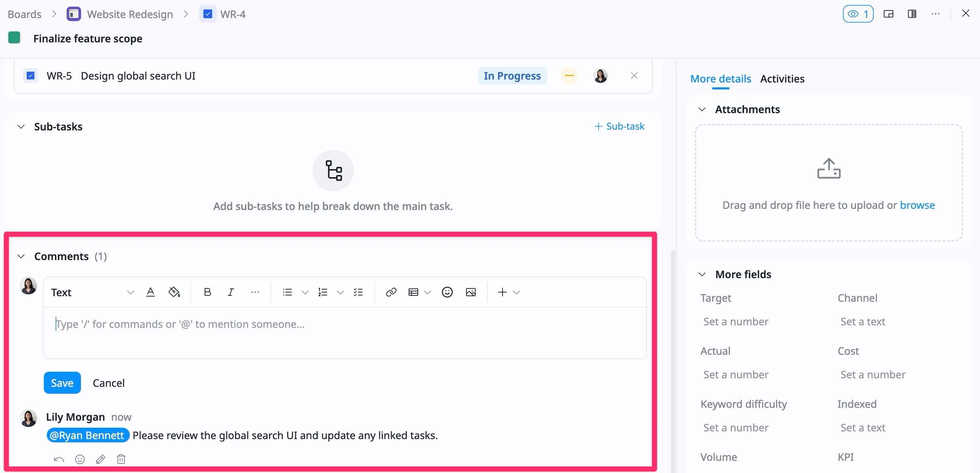The image size is (980, 473).
Task: Expand the table options dropdown arrow
Action: pyautogui.click(x=427, y=292)
